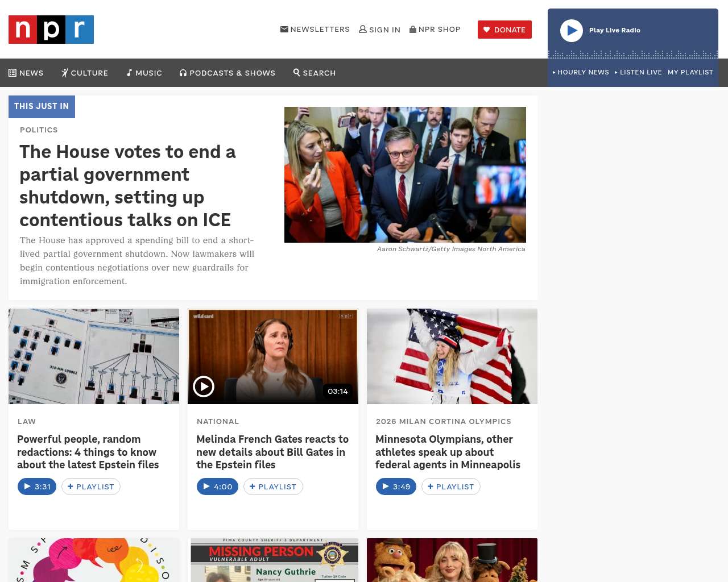This screenshot has width=728, height=582.
Task: Expand Hourly News in player
Action: pos(581,72)
